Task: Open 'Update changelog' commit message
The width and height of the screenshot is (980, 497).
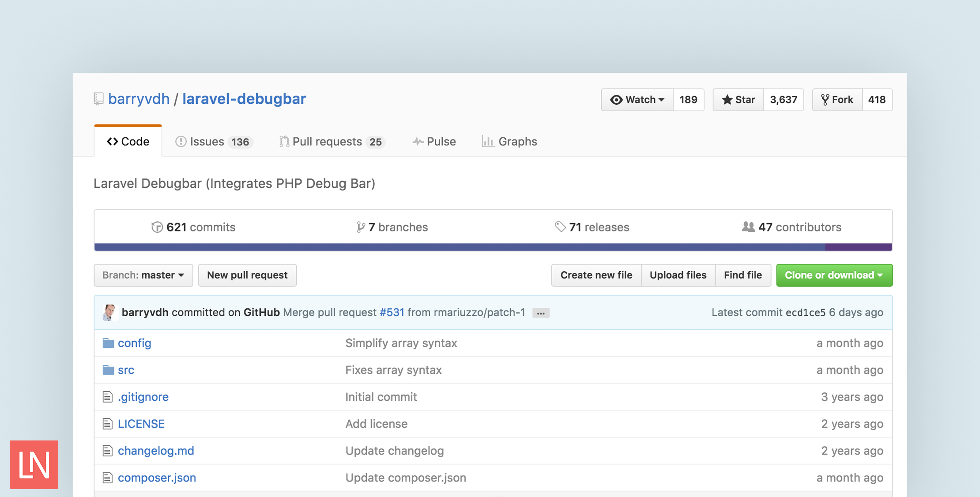Action: point(395,451)
